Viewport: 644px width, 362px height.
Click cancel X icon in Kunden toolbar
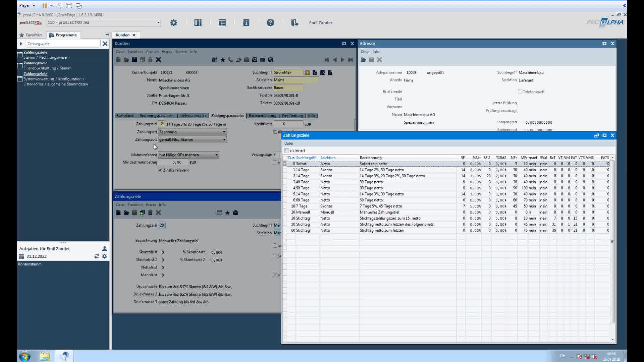tap(158, 60)
